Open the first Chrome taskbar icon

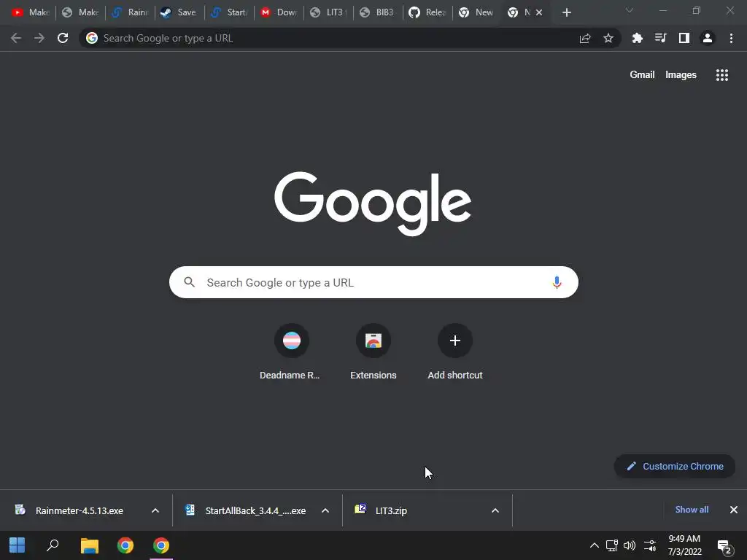click(125, 545)
